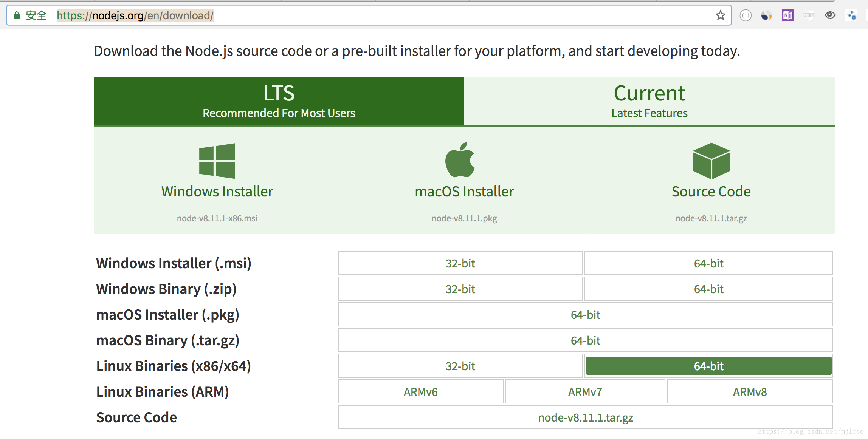Click the Windows logo icon

coord(217,161)
